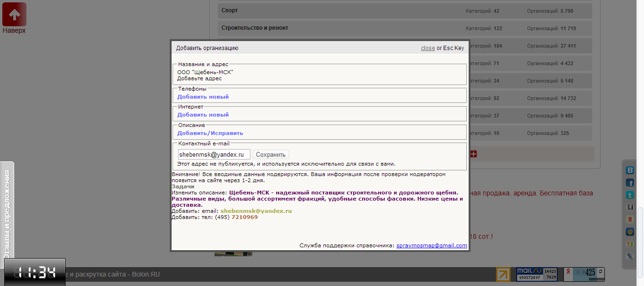This screenshot has height=286, width=644.
Task: Share via Mail.ru @ icon in side panel
Action: pos(630,232)
